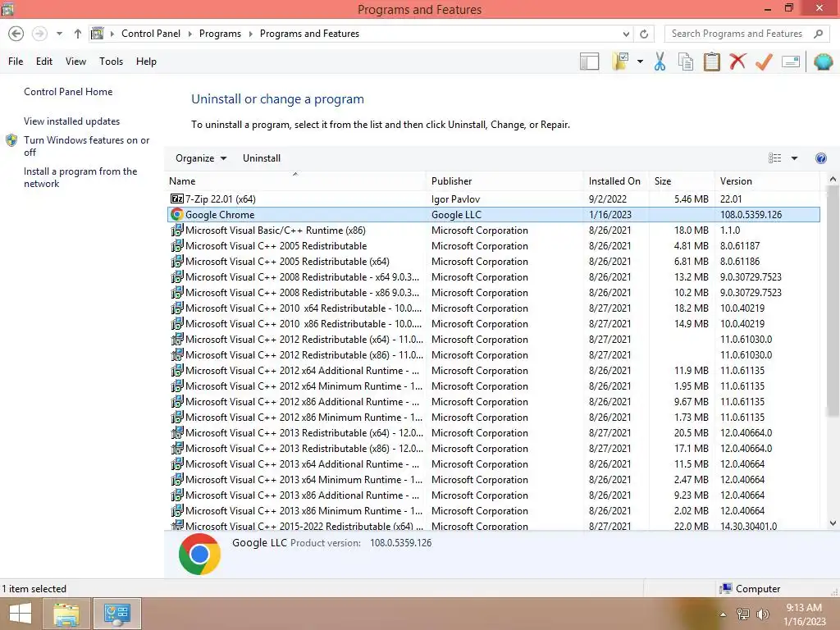Open the File menu
Screen dimensions: 840x630
point(16,62)
